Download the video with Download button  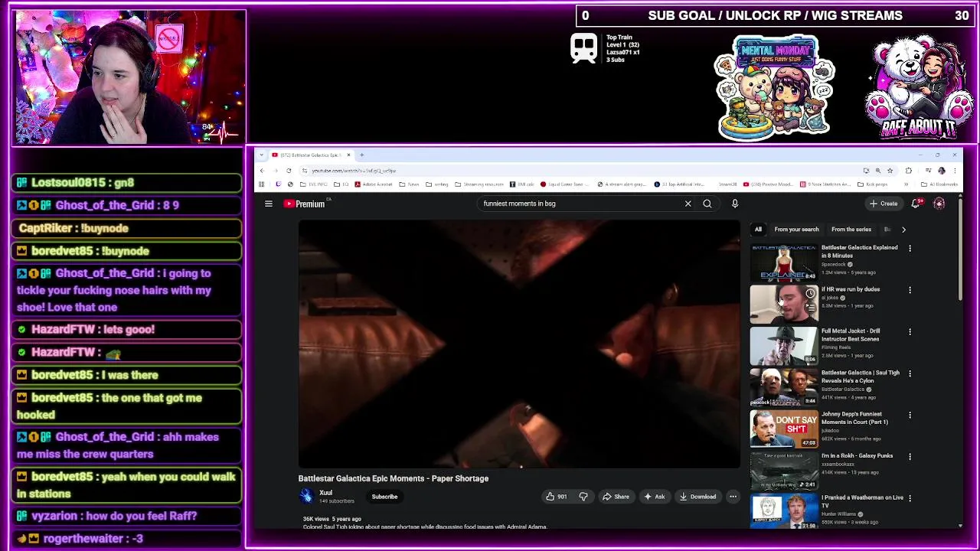pos(698,497)
